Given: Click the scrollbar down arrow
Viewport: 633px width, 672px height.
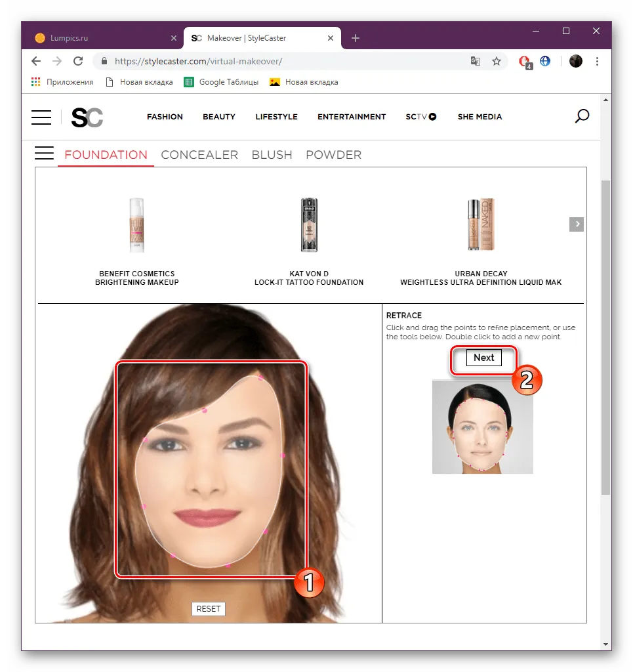Looking at the screenshot, I should 605,645.
